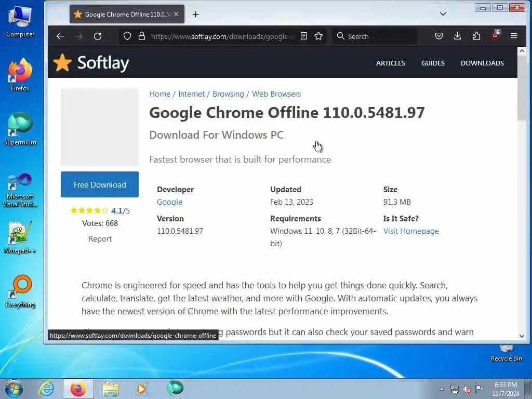Open a new tab with the plus button
532x399 pixels.
[x=195, y=14]
